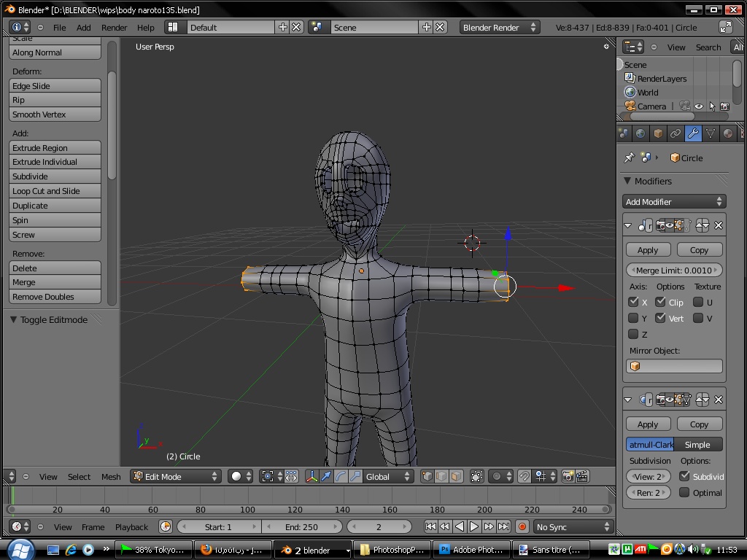The height and width of the screenshot is (560, 747).
Task: Open the Edit Mode dropdown
Action: tap(175, 477)
